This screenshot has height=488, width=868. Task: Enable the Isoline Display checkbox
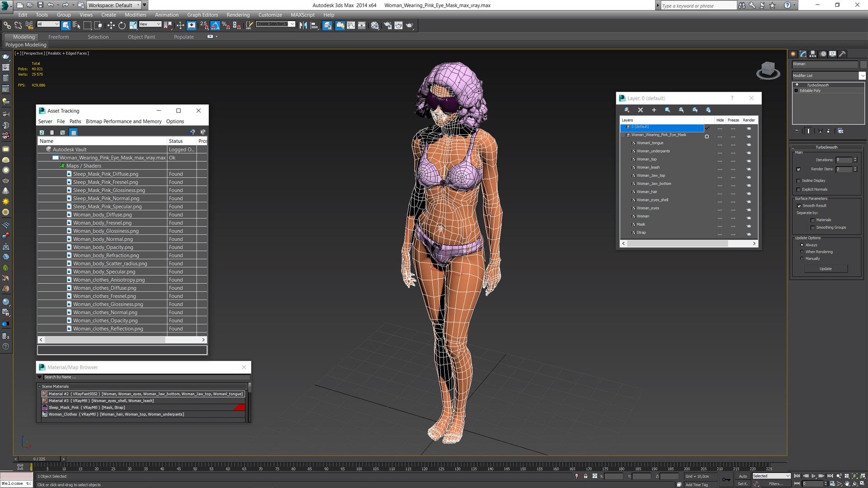point(798,181)
